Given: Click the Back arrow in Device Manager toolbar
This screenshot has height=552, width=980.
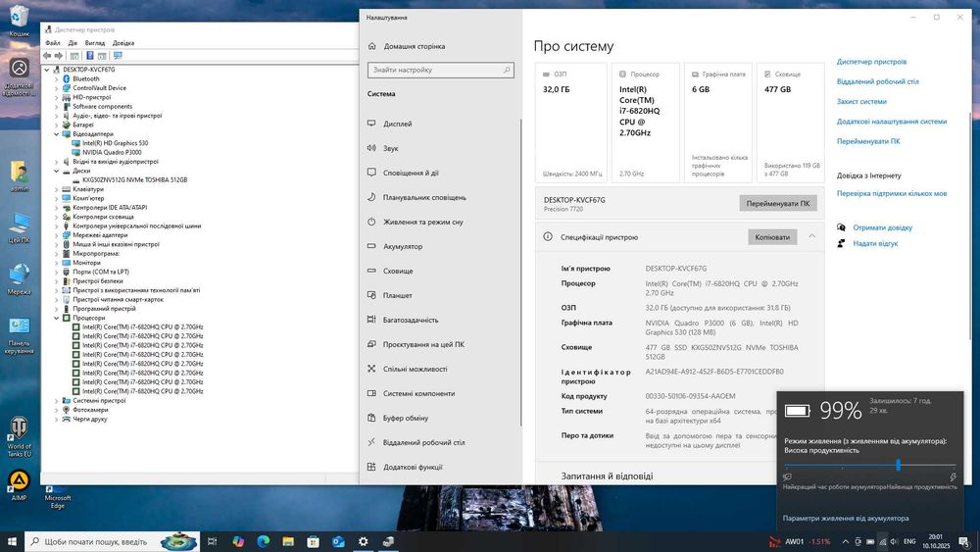Looking at the screenshot, I should [x=47, y=56].
